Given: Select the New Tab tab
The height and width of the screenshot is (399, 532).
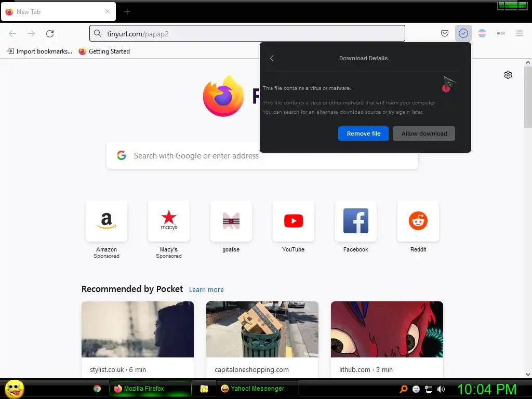Looking at the screenshot, I should (58, 12).
